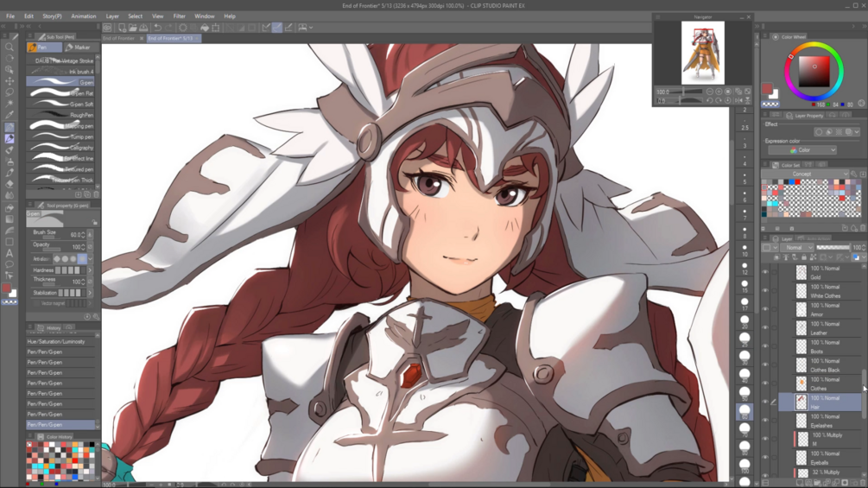Select the Eraser tool
Screen dimensions: 868x488
tap(10, 184)
